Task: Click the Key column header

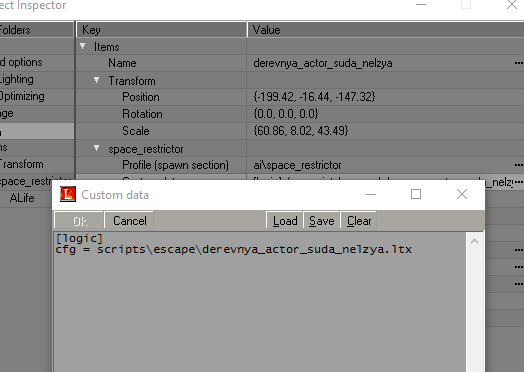Action: click(162, 30)
